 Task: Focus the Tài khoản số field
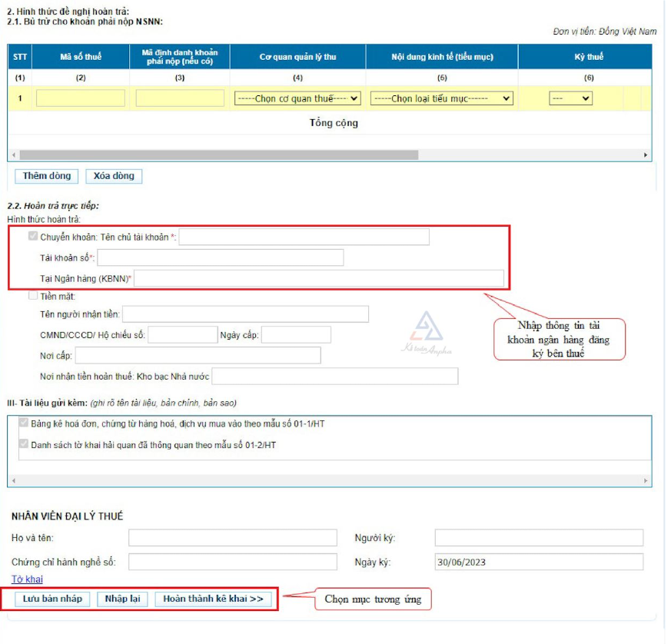pos(221,257)
